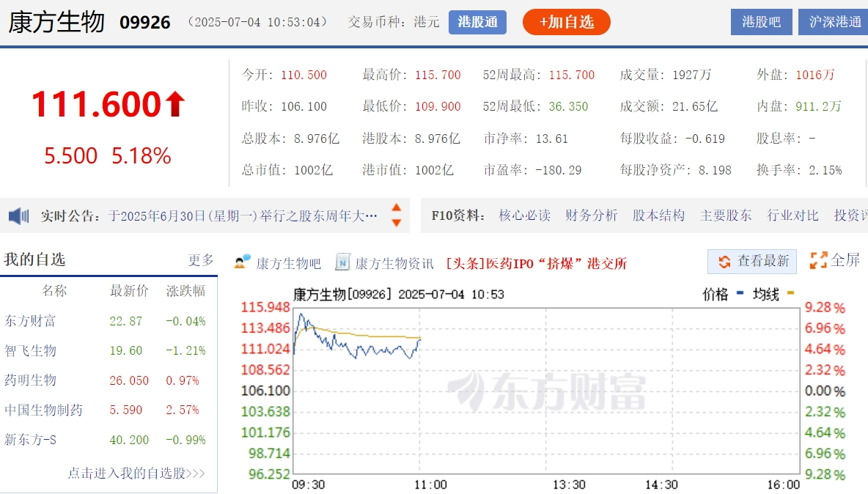868x494 pixels.
Task: Click the 成交量 value 1927万
Action: pyautogui.click(x=691, y=75)
